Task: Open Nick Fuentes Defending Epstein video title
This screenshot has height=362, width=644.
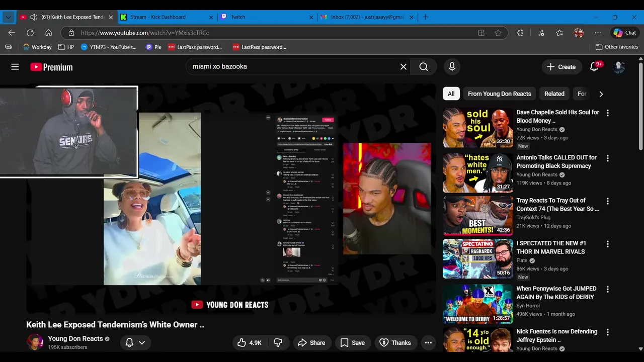Action: click(x=556, y=335)
